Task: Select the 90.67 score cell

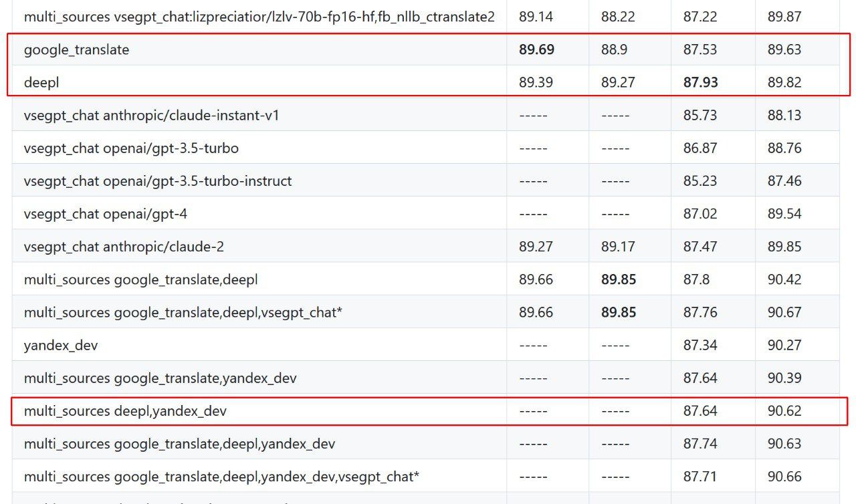Action: coord(784,313)
